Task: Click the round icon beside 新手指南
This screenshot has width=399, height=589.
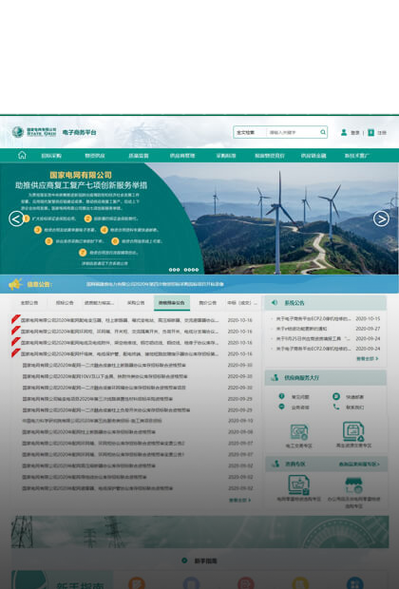Action: tap(184, 560)
